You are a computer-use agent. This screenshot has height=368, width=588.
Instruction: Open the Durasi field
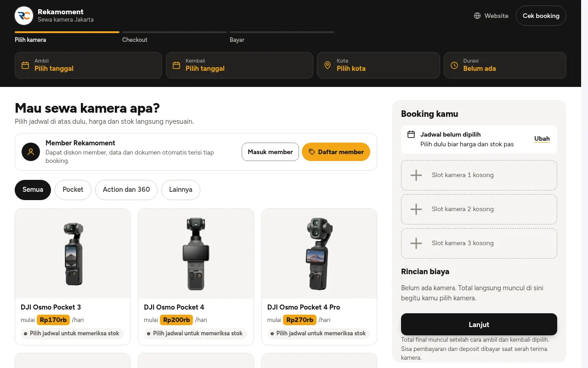coord(505,65)
